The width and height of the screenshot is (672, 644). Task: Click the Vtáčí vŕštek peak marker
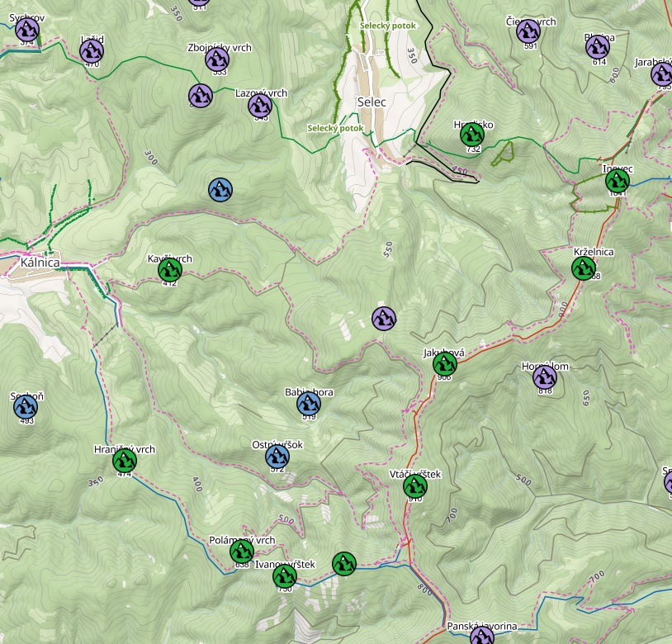coord(414,486)
